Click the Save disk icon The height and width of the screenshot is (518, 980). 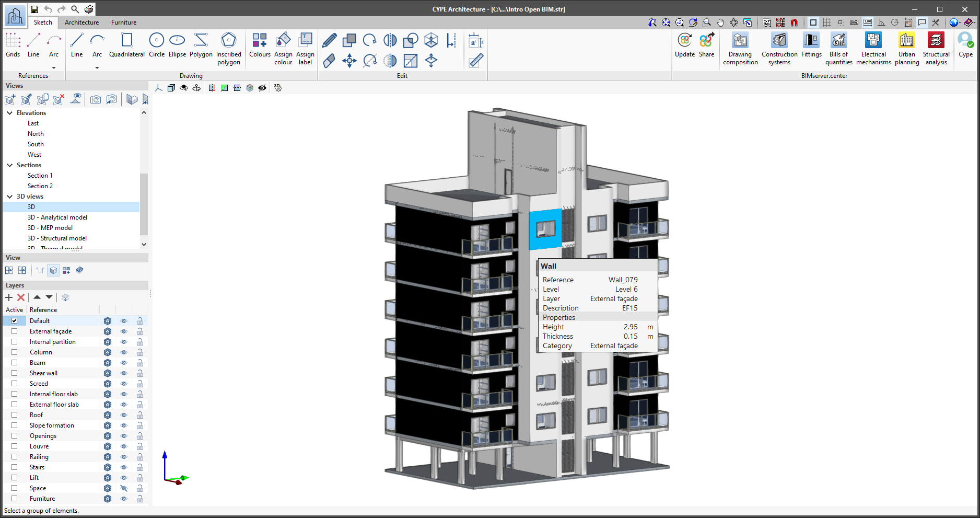coord(34,9)
